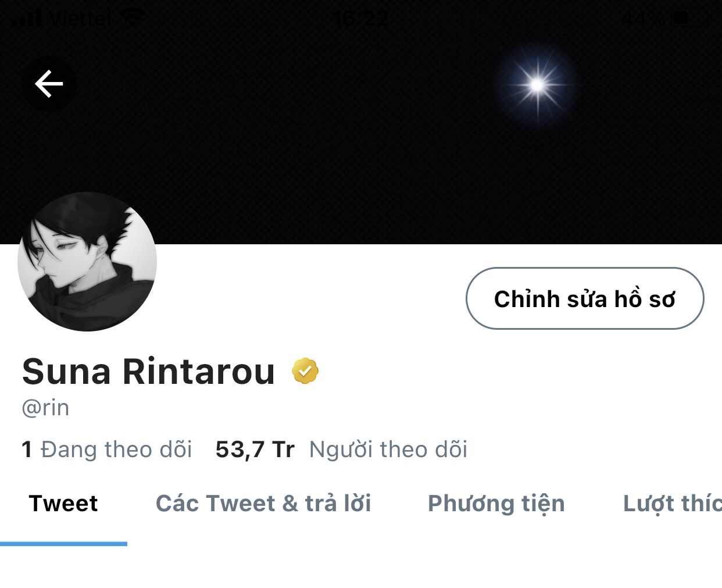View the 1 Đang theo dõi list

pyautogui.click(x=107, y=450)
